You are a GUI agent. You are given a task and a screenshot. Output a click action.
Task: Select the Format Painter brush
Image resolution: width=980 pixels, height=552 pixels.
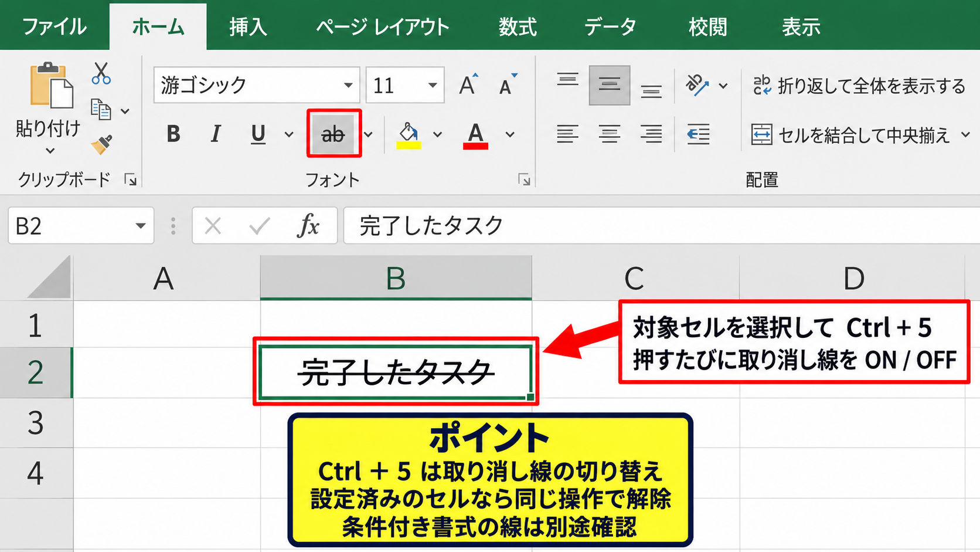pyautogui.click(x=102, y=144)
